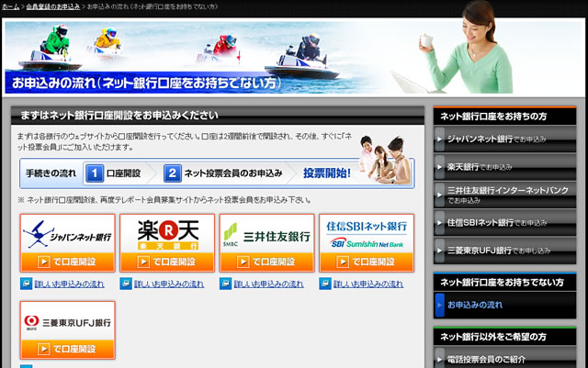This screenshot has width=588, height=368.
Task: Select sidebar item 住信SBIネット銀行でお申込み
Action: tap(504, 223)
